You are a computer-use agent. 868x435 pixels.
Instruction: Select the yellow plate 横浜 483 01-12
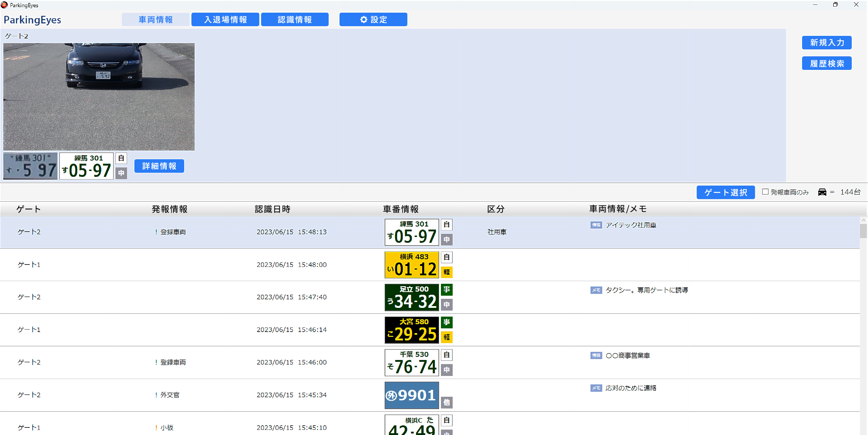[412, 265]
